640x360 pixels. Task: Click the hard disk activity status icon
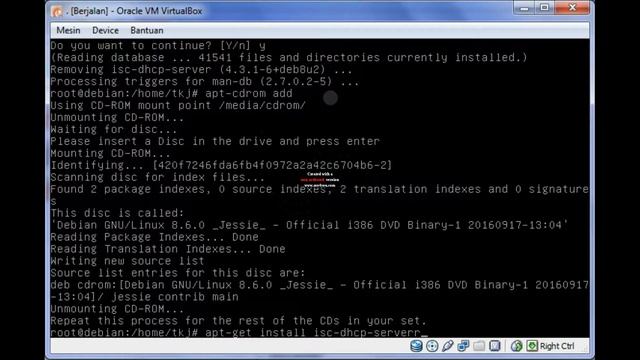tap(416, 346)
